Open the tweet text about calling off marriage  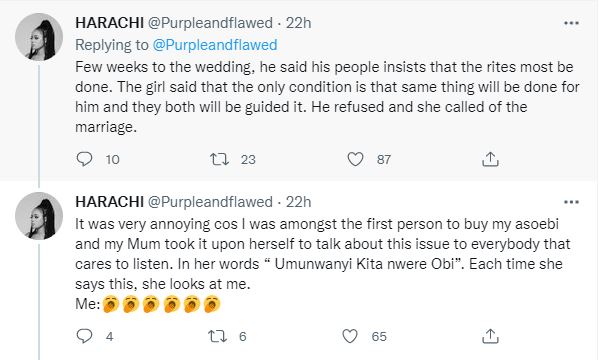[x=327, y=97]
